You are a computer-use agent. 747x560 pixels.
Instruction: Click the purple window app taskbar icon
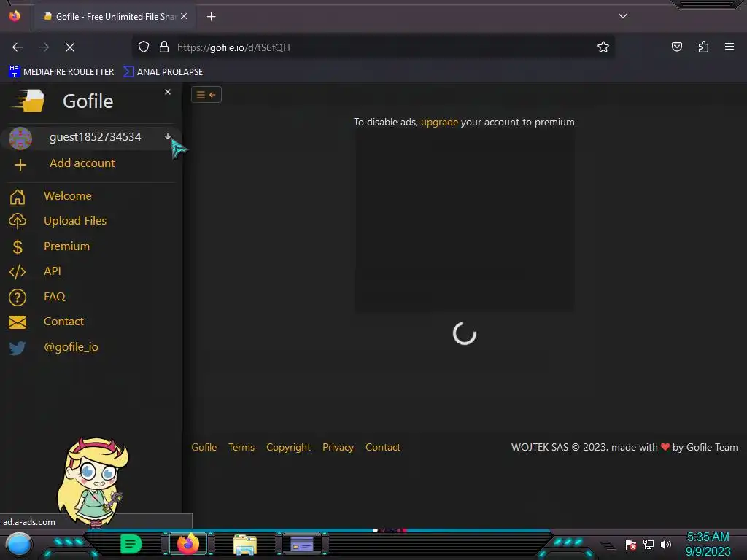[x=302, y=544]
